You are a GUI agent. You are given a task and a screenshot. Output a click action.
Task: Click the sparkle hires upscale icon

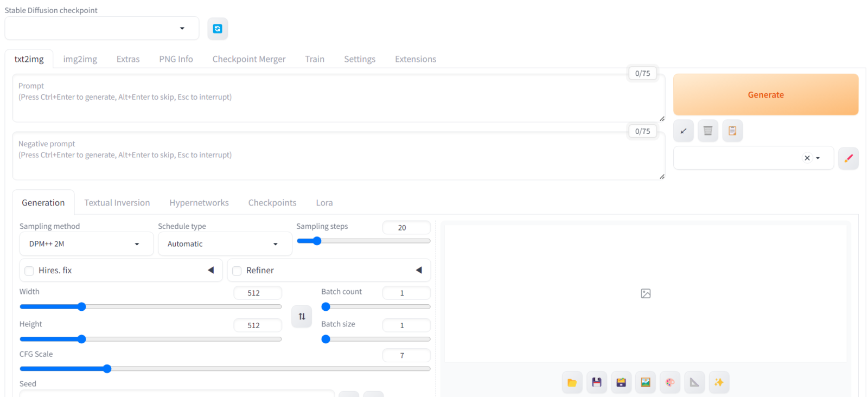coord(719,382)
